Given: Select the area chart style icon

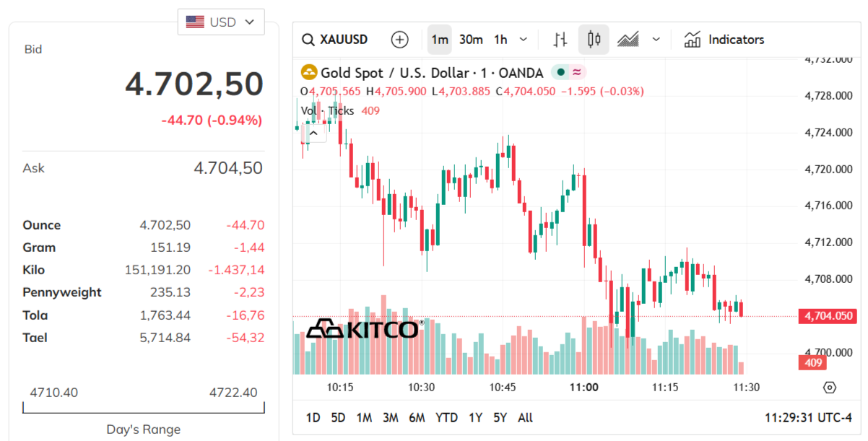Looking at the screenshot, I should (x=628, y=39).
